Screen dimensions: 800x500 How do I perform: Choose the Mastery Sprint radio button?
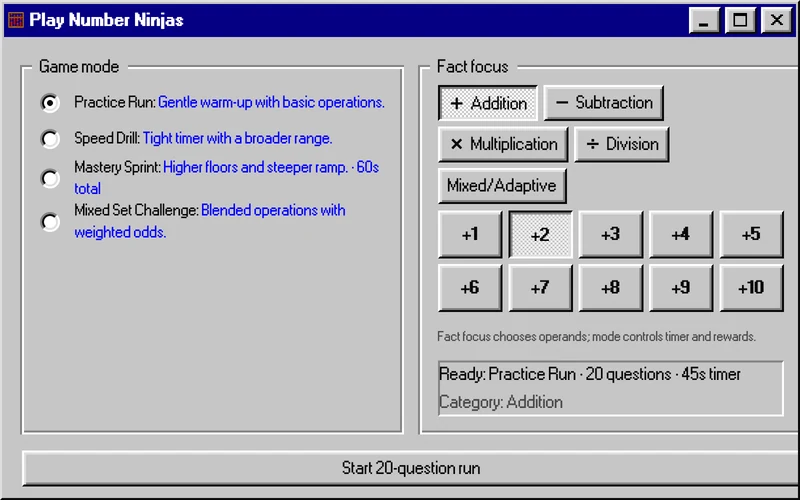[50, 178]
